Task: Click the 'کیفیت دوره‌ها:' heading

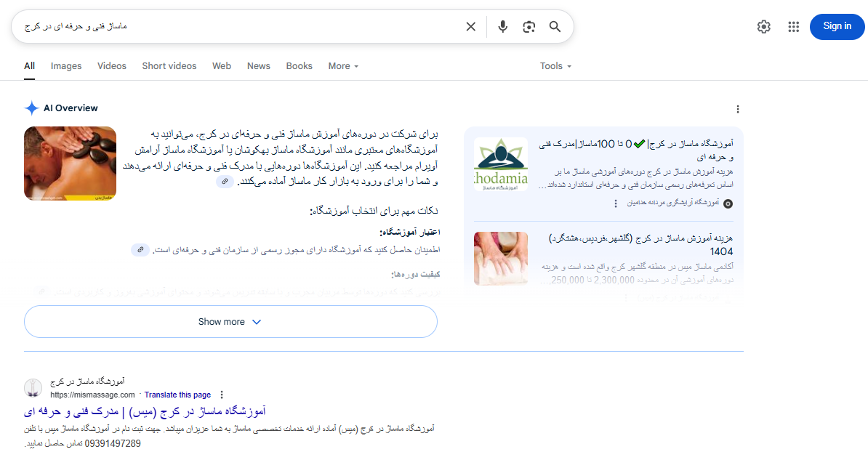Action: [416, 275]
